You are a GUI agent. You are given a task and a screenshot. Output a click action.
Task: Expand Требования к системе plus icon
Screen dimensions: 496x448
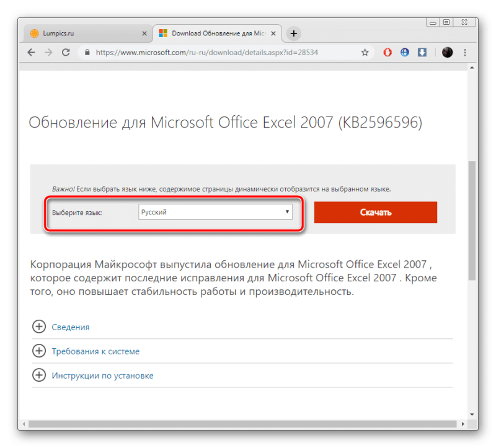(39, 351)
